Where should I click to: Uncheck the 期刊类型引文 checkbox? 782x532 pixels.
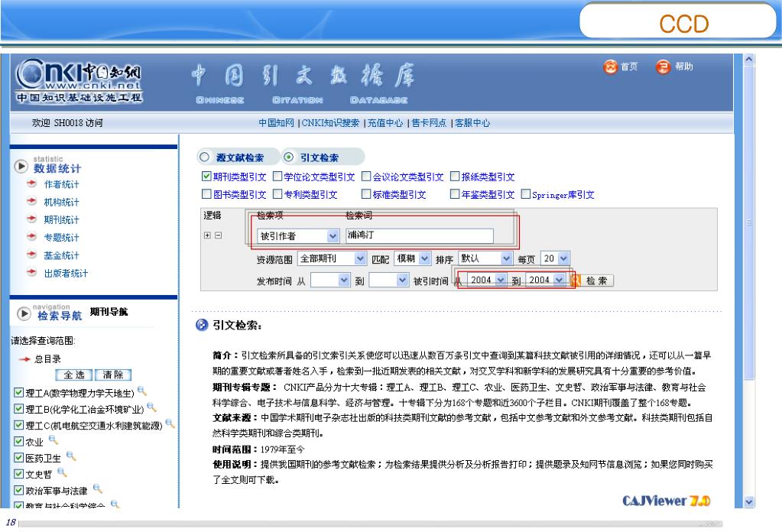206,176
